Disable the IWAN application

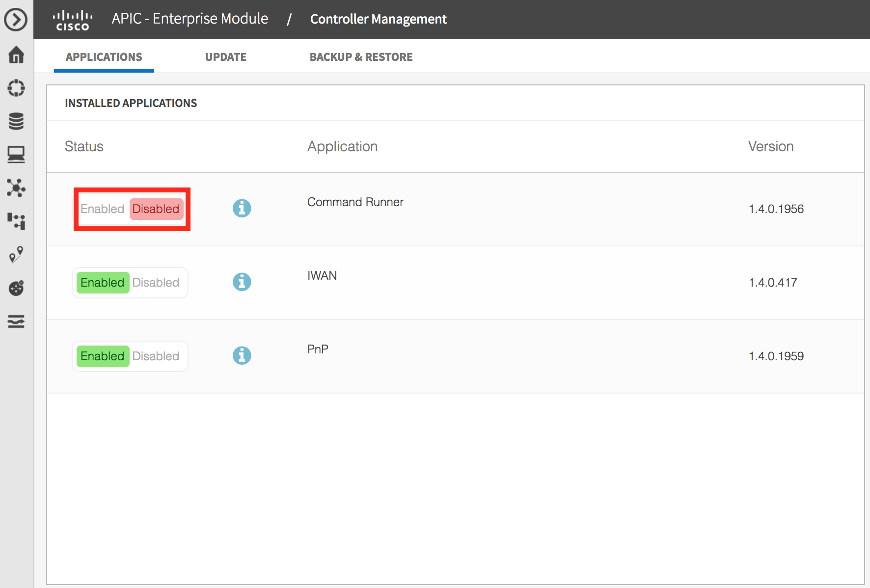click(156, 283)
